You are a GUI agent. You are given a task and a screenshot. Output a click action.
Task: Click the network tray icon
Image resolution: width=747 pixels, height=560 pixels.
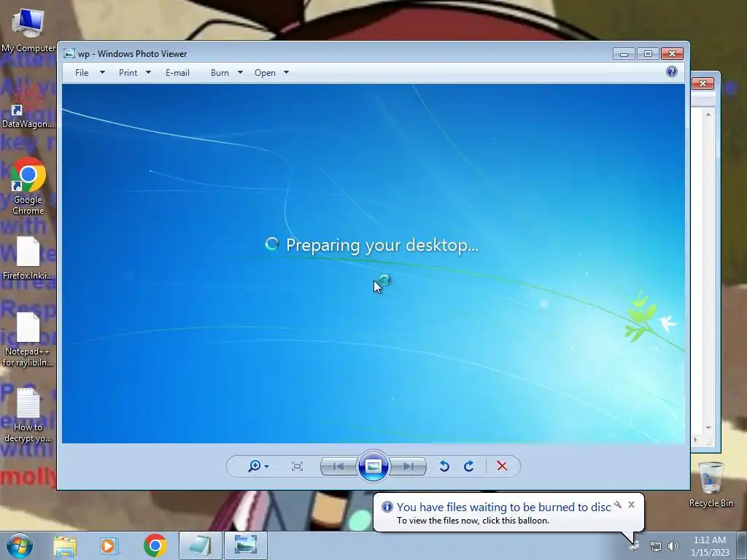[x=656, y=546]
